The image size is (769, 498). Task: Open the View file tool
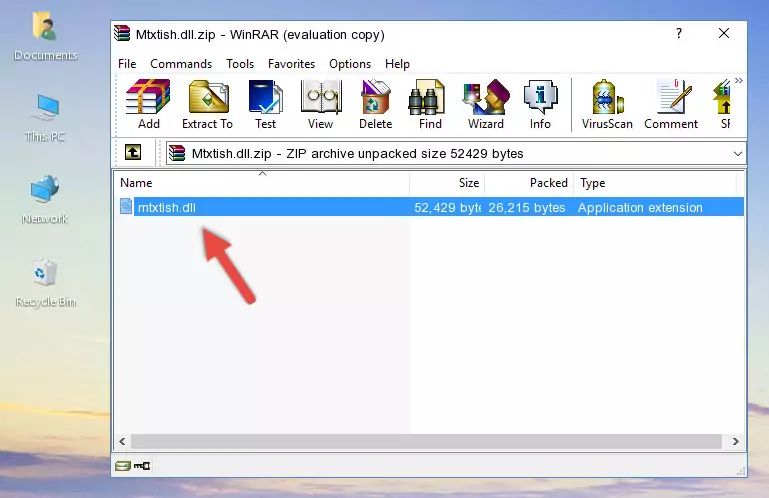321,104
